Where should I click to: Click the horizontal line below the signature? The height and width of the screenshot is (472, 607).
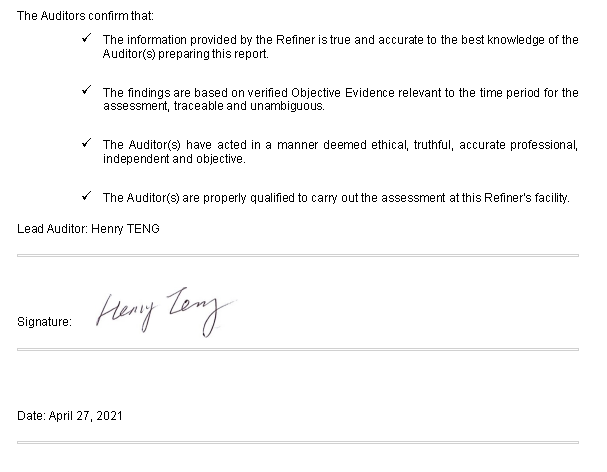298,349
